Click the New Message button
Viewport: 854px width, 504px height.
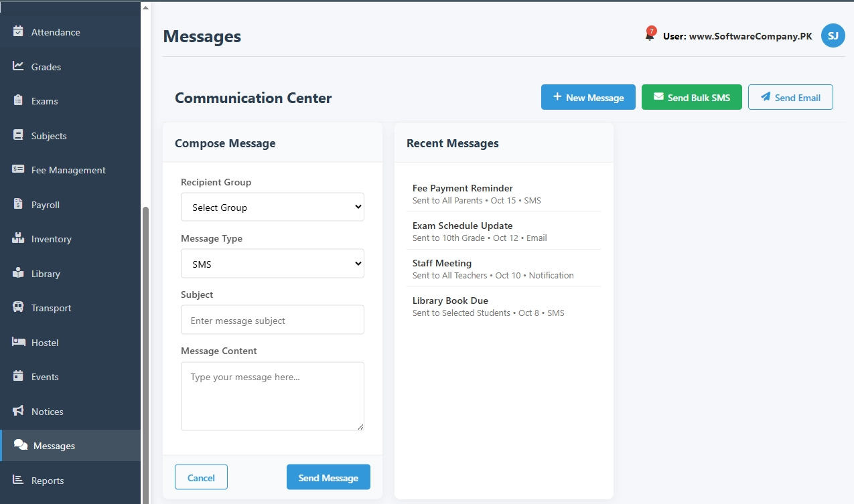(x=587, y=98)
